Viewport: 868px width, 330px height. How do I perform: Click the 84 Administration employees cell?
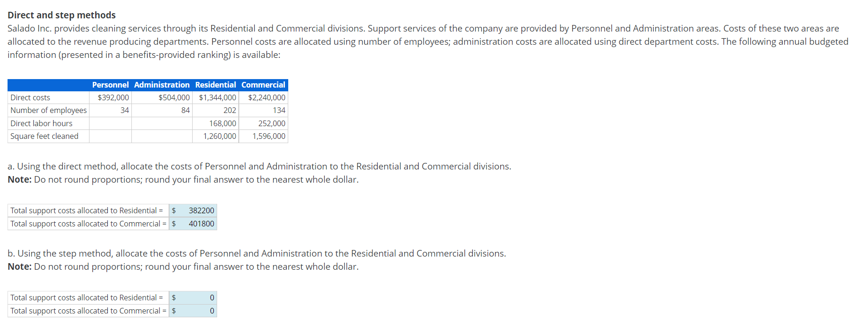click(185, 110)
